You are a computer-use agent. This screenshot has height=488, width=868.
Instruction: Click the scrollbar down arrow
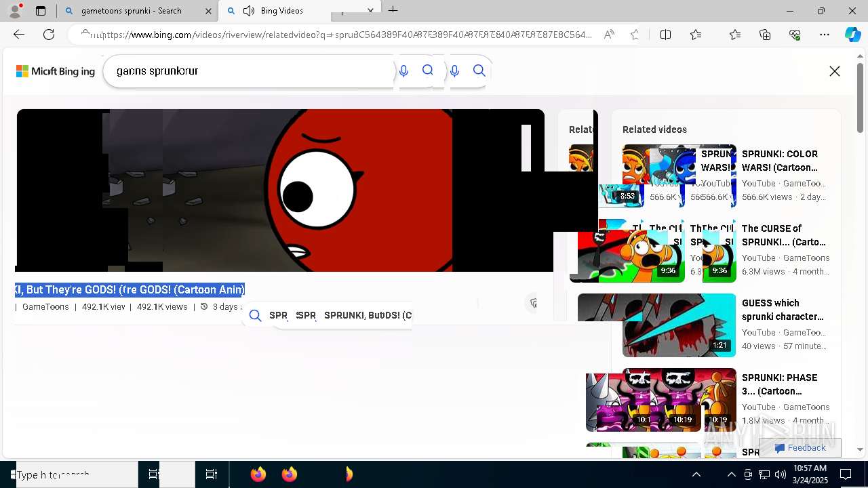(861, 449)
